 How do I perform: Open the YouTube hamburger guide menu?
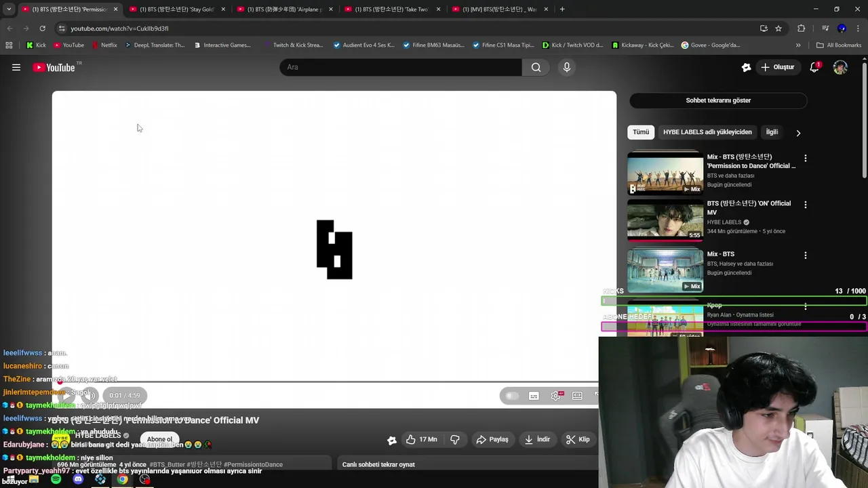coord(16,67)
